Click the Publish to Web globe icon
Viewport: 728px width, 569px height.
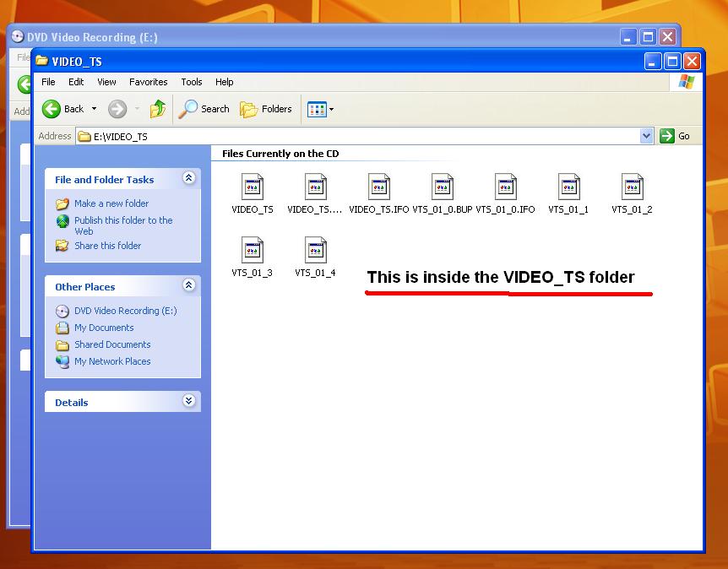[62, 221]
